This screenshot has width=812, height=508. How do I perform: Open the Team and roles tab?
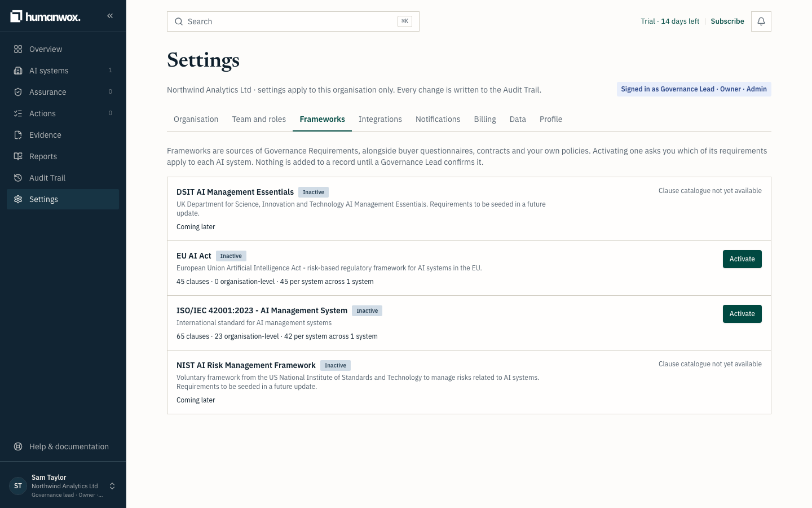pos(259,119)
